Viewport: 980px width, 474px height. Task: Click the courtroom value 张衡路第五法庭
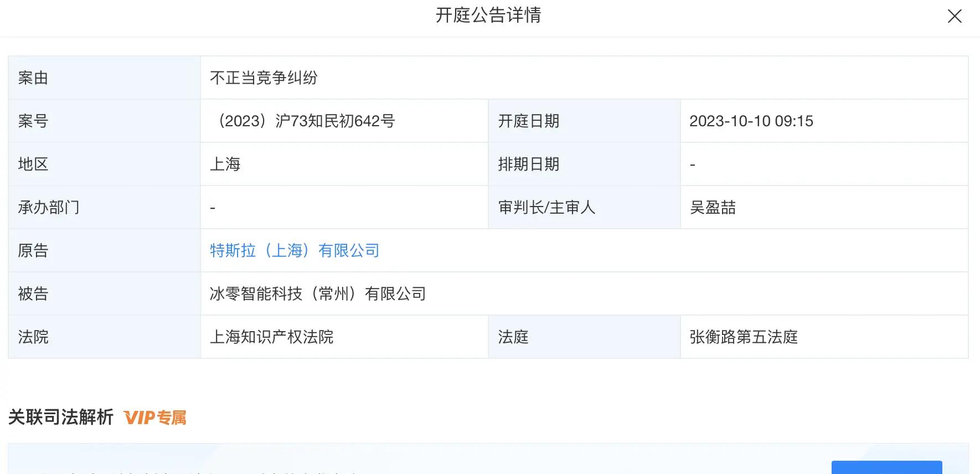[x=743, y=337]
